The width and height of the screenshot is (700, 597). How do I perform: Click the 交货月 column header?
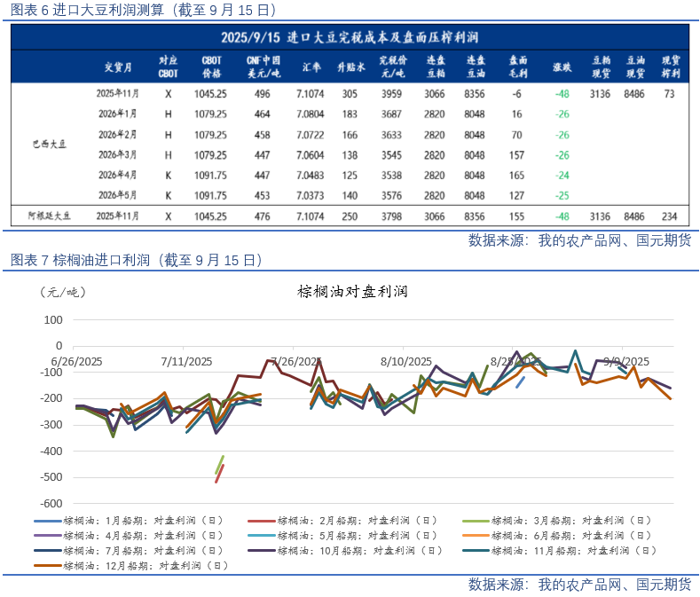click(117, 67)
